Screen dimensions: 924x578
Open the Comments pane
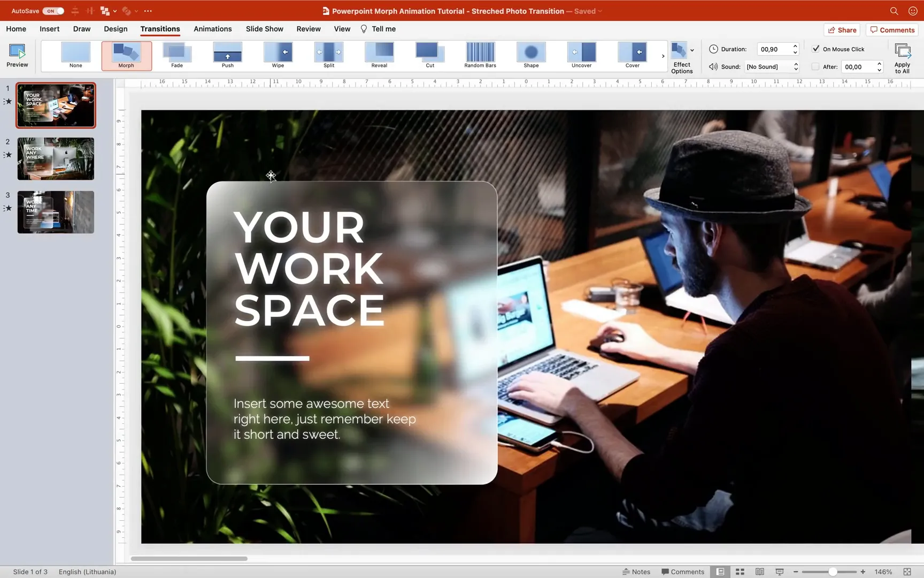[891, 29]
